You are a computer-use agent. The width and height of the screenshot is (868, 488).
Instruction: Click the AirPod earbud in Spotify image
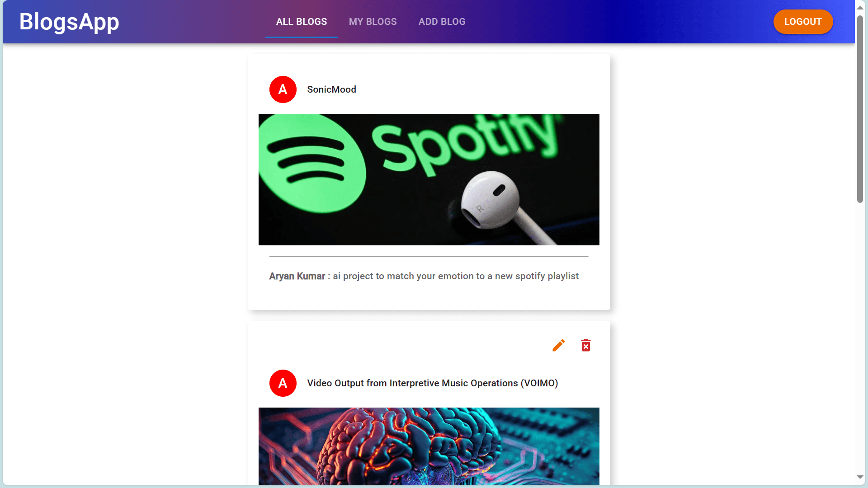491,200
